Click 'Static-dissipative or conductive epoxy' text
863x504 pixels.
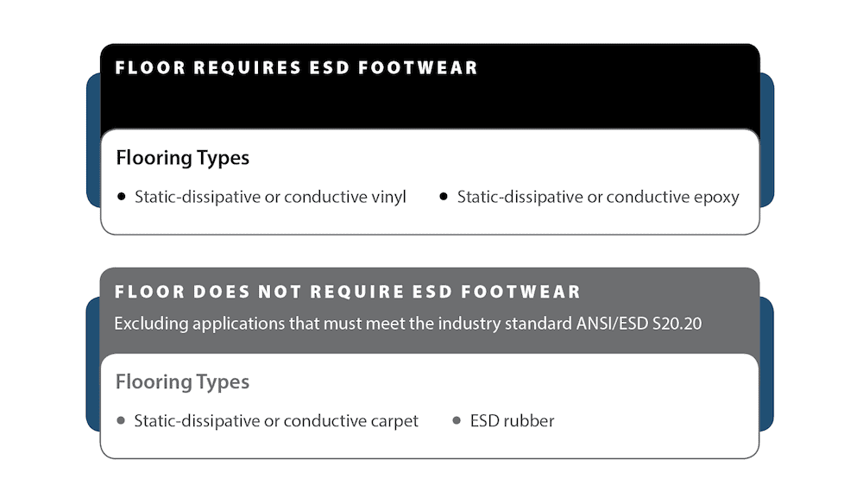pyautogui.click(x=598, y=197)
